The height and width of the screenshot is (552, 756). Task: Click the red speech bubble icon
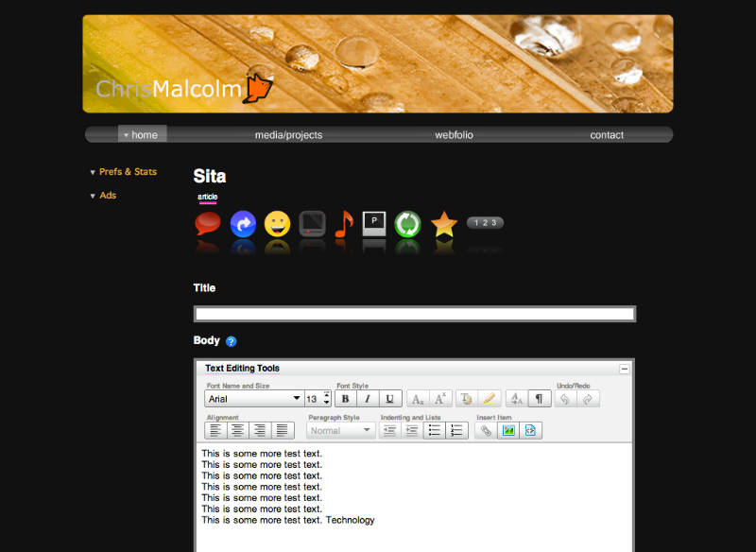(x=208, y=224)
